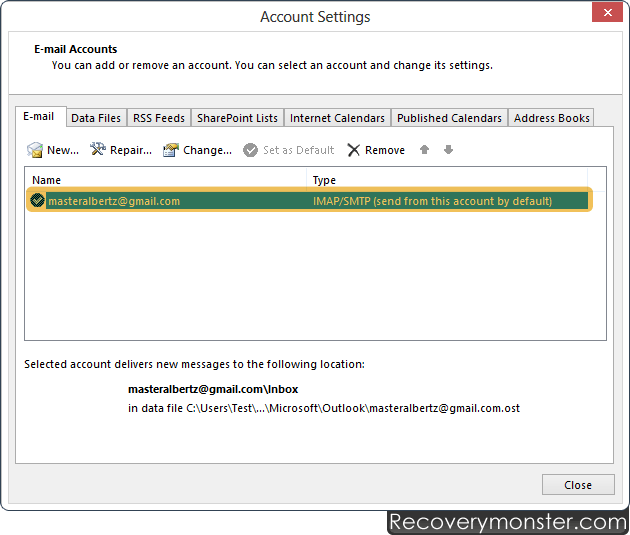Open the Data Files tab
The image size is (630, 535).
[96, 118]
